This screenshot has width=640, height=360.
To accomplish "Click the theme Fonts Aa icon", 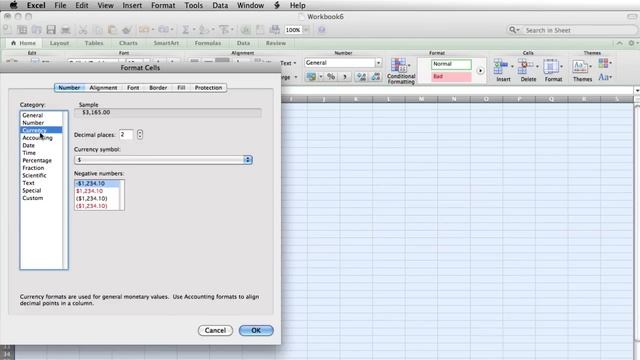I will point(604,77).
